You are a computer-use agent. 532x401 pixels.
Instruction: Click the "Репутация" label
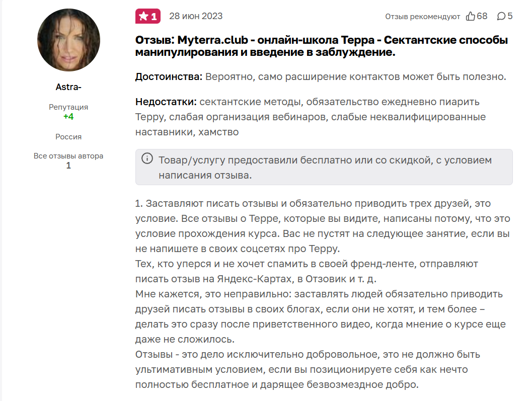click(68, 107)
